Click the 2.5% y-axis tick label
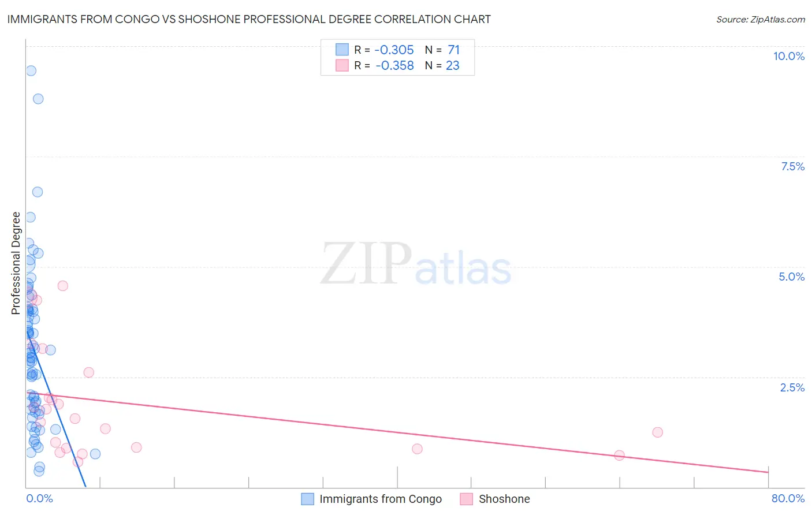812x515 pixels. pos(792,387)
